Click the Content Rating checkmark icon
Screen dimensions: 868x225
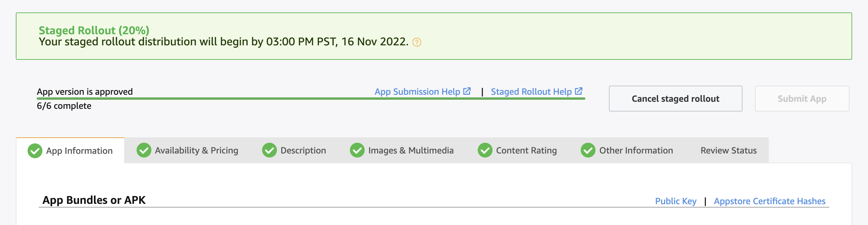[485, 150]
